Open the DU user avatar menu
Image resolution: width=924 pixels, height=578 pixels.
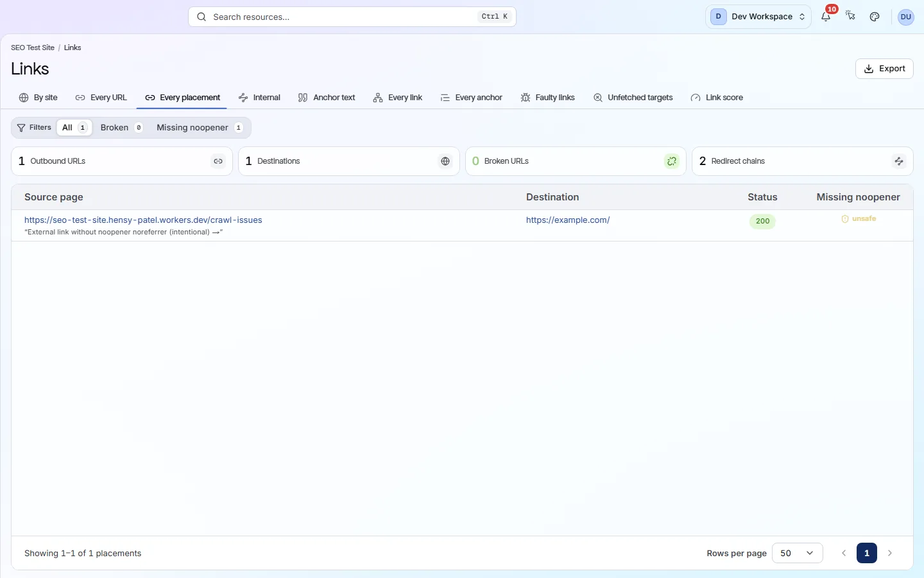coord(905,17)
